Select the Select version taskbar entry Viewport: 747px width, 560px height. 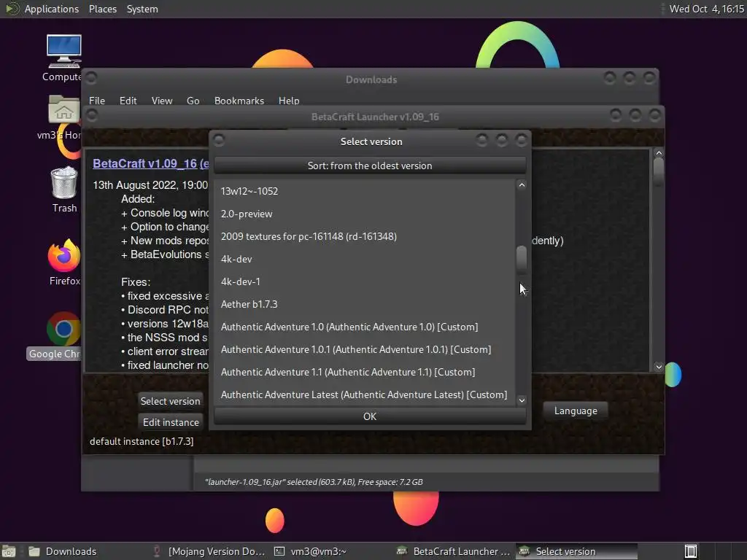576,551
